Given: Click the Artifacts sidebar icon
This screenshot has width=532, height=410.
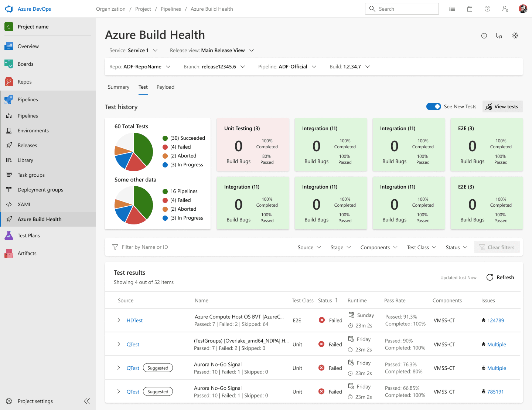Looking at the screenshot, I should (9, 253).
